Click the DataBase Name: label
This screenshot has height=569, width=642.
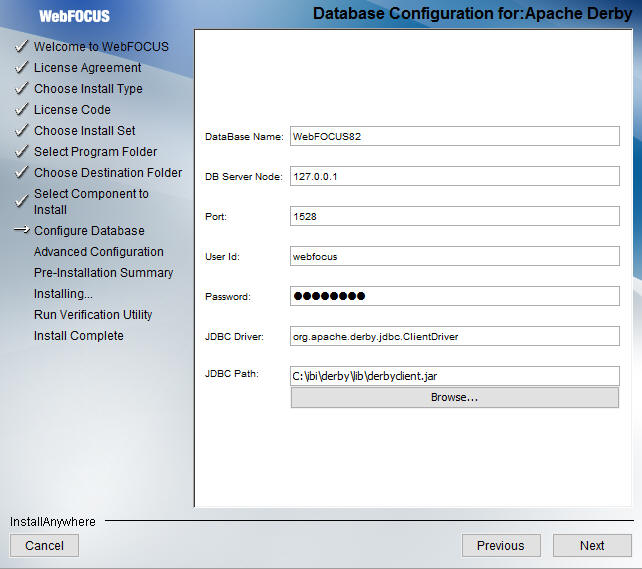point(244,137)
